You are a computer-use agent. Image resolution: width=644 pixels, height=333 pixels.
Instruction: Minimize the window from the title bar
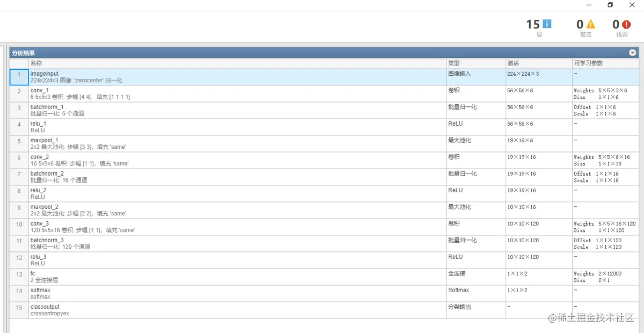tap(589, 5)
